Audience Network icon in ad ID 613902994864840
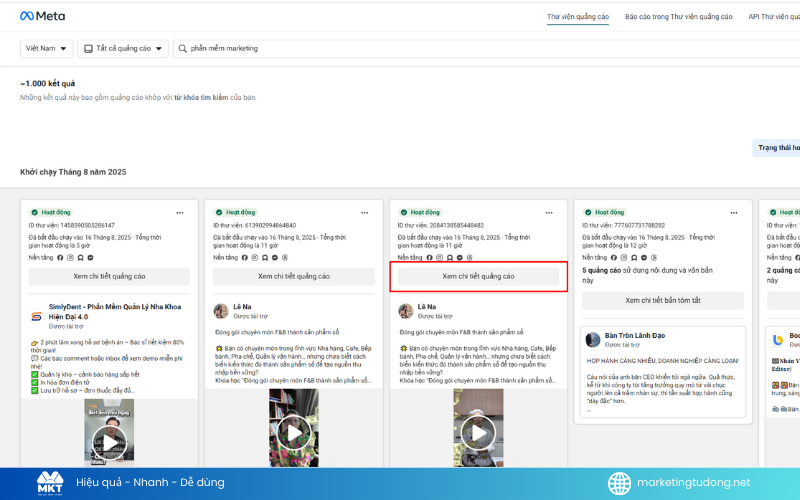Screen dimensions: 800x500 coord(265,258)
